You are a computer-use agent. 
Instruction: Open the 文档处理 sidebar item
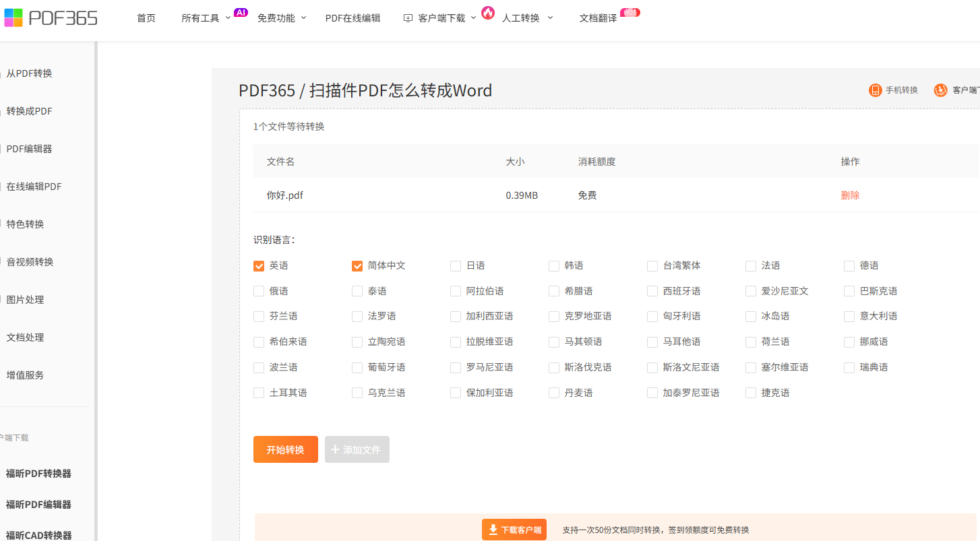[25, 338]
